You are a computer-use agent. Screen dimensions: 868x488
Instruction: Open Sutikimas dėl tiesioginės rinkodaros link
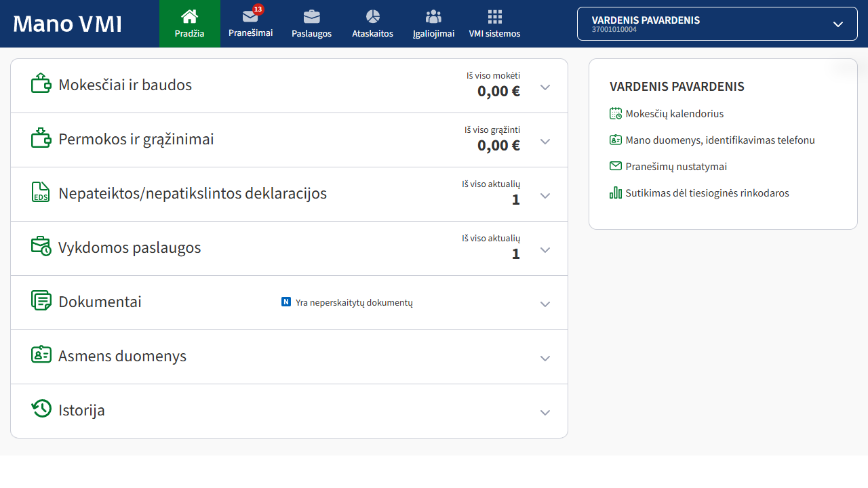[707, 193]
